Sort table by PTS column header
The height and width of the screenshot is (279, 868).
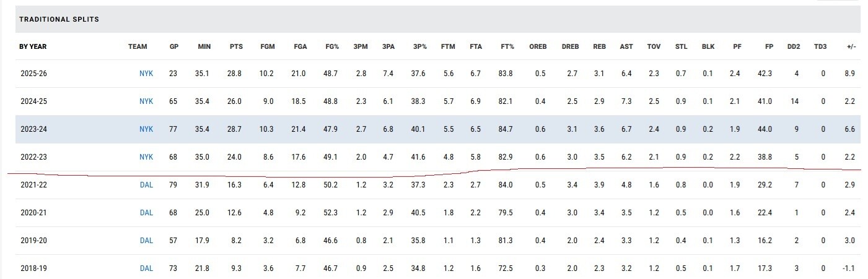pos(236,46)
